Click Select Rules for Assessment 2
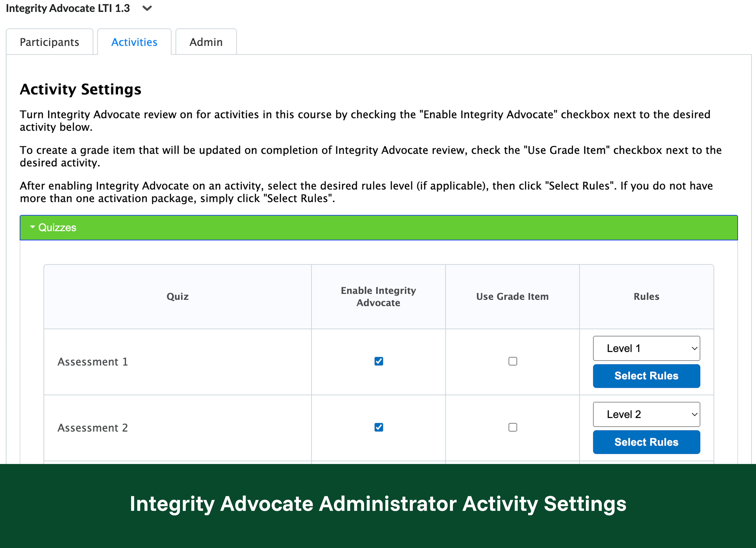Screen dimensions: 756x548 tap(646, 442)
